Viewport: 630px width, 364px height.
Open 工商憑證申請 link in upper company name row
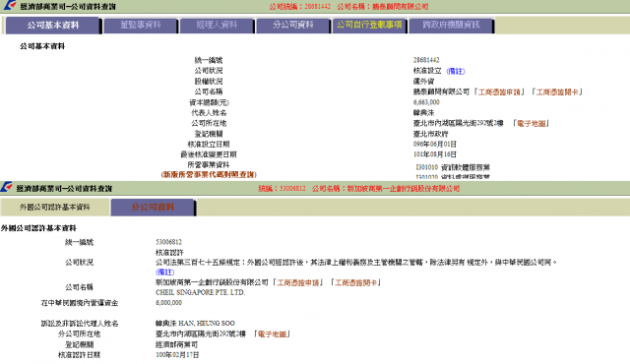(x=499, y=92)
